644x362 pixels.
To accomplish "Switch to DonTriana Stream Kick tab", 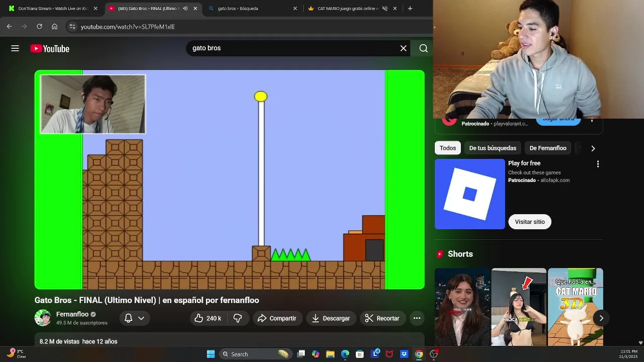I will 53,9.
